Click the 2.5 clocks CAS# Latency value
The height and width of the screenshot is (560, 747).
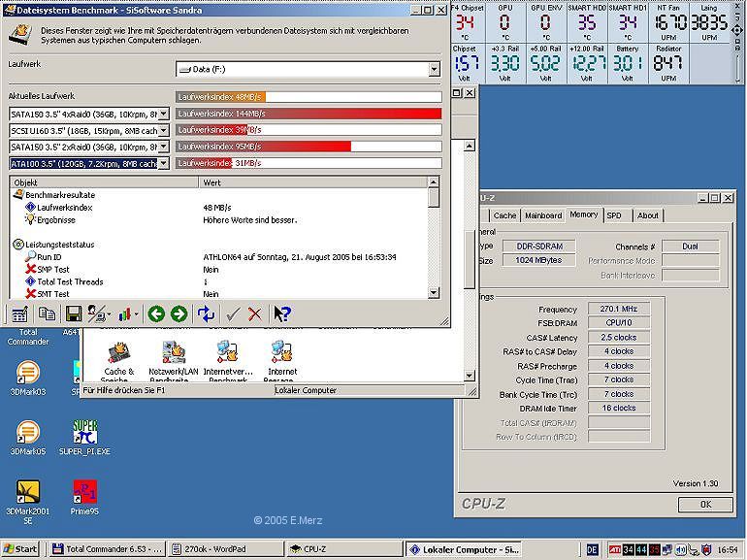[618, 338]
